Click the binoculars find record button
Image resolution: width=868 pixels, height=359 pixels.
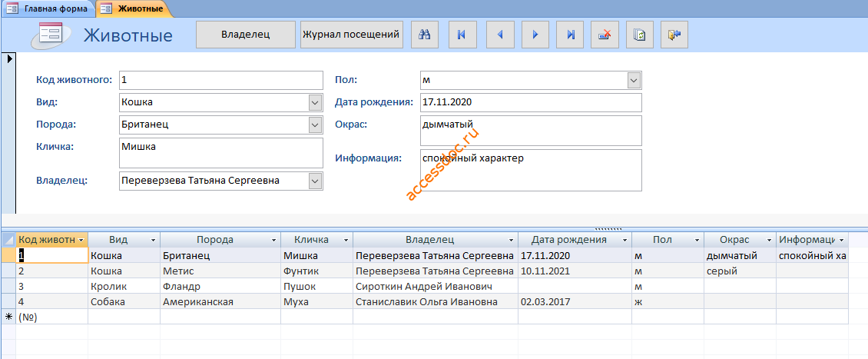(x=425, y=35)
